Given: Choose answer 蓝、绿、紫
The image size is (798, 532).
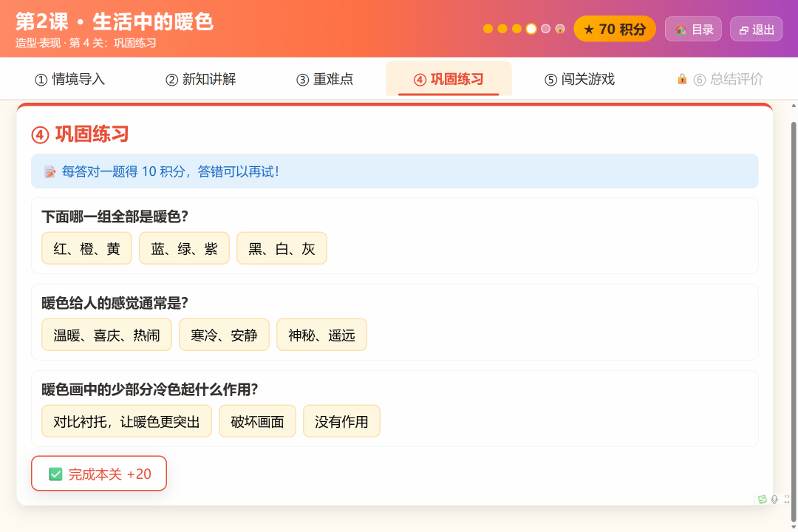Looking at the screenshot, I should 184,248.
